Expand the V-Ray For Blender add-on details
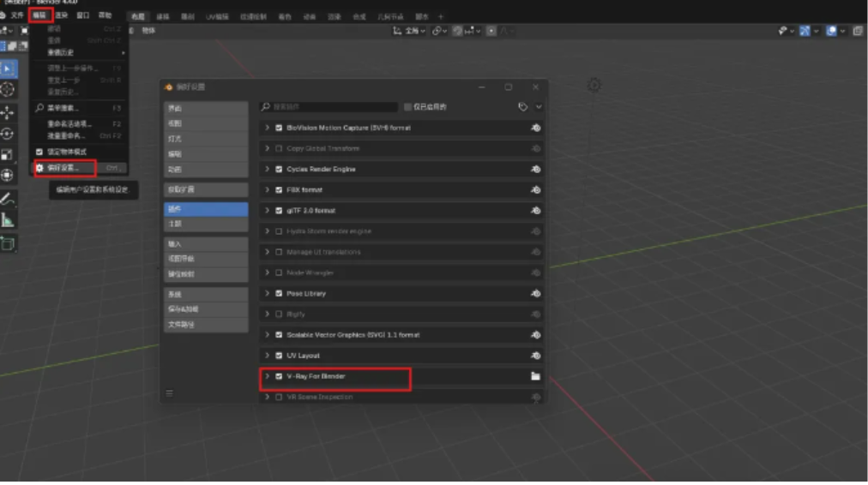 (x=267, y=376)
